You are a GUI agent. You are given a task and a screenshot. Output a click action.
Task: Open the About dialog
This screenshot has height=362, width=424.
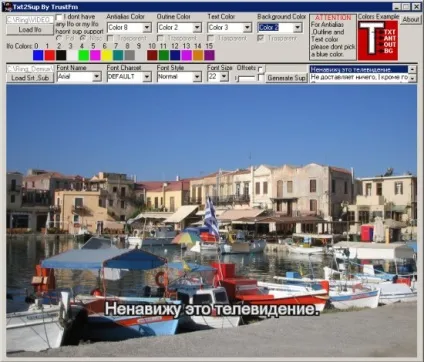click(411, 20)
